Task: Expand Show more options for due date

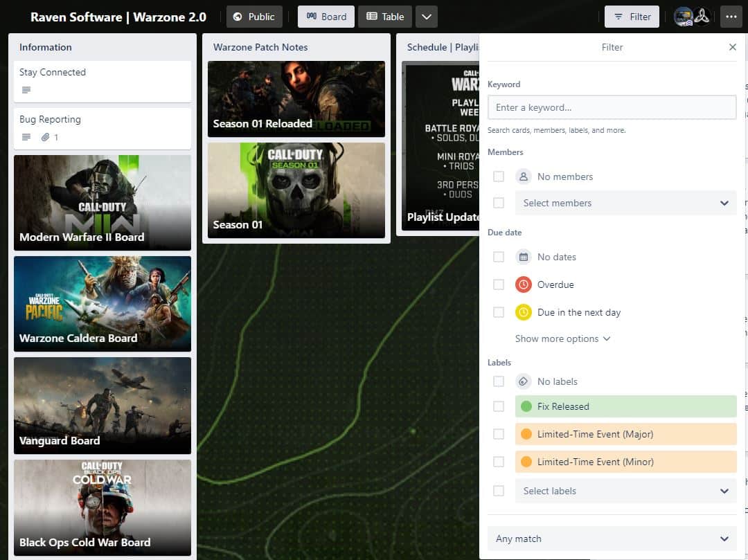Action: (562, 339)
